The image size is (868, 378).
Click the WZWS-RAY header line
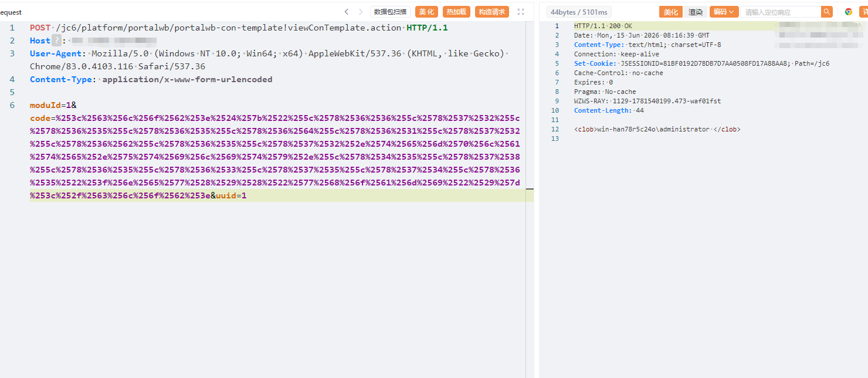tap(647, 101)
